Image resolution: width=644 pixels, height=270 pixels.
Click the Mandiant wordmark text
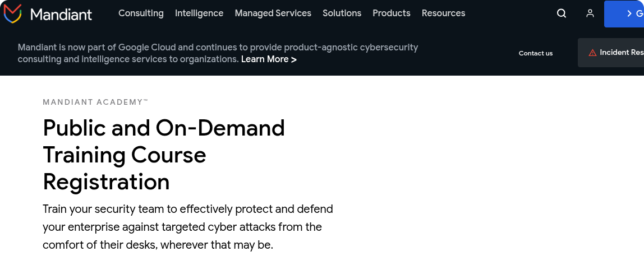pyautogui.click(x=61, y=14)
